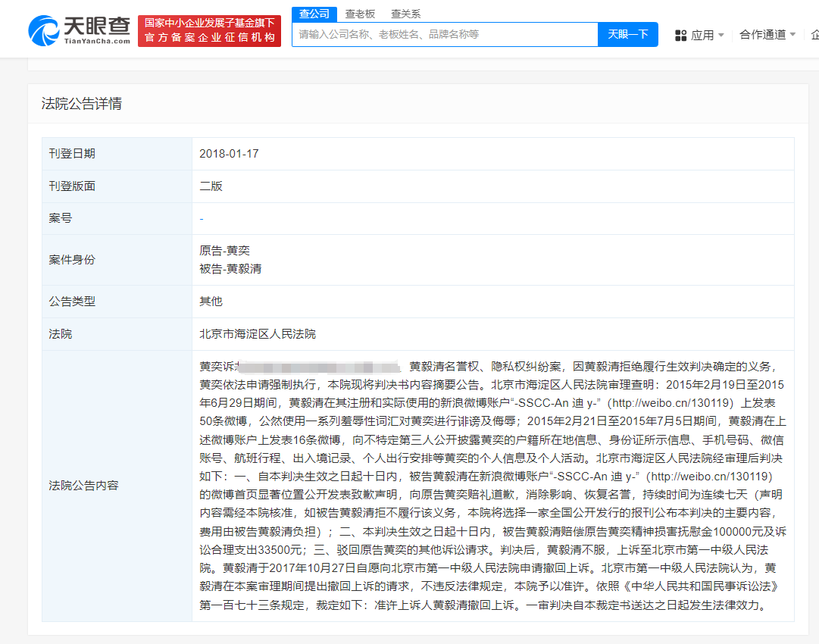This screenshot has height=644, width=819.
Task: Switch to the 查老板 tab
Action: 360,14
